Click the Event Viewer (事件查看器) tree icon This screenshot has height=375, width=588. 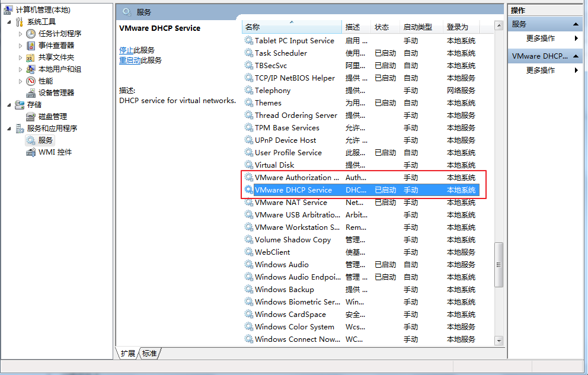pos(31,46)
